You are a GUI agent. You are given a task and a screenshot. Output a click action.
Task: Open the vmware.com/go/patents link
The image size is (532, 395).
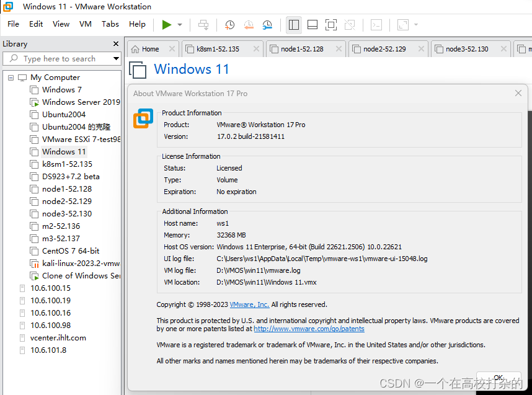click(x=309, y=329)
